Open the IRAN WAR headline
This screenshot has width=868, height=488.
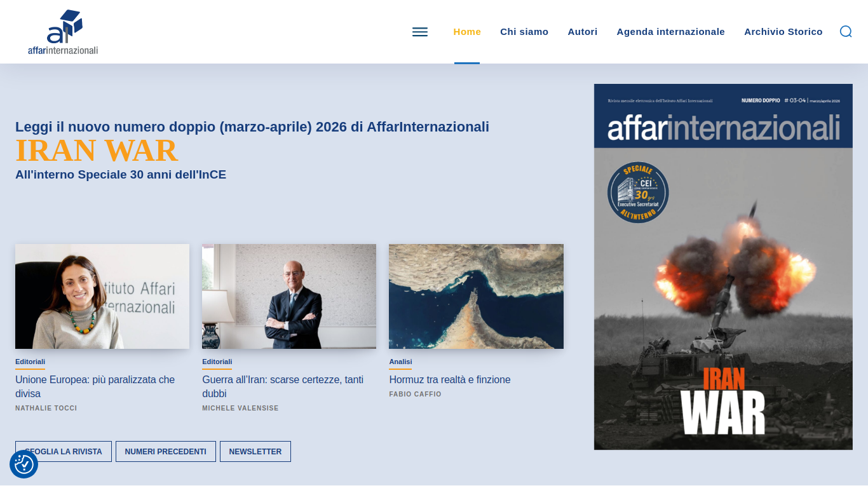97,151
